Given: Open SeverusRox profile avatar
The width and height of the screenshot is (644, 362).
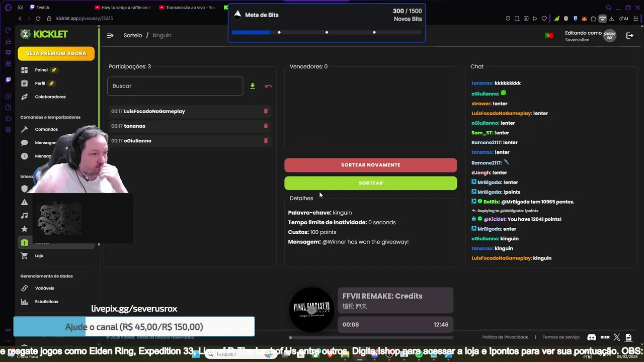Looking at the screenshot, I should pos(610,36).
